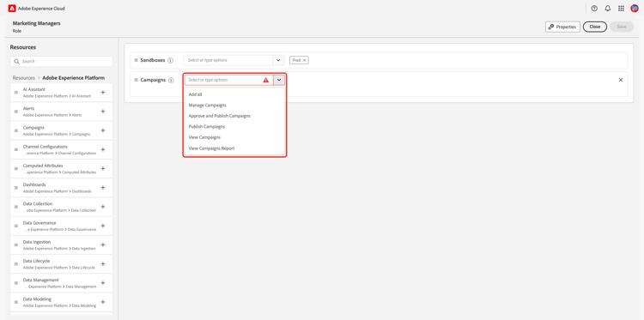Grab the Campaigns row drag handle

coord(136,80)
